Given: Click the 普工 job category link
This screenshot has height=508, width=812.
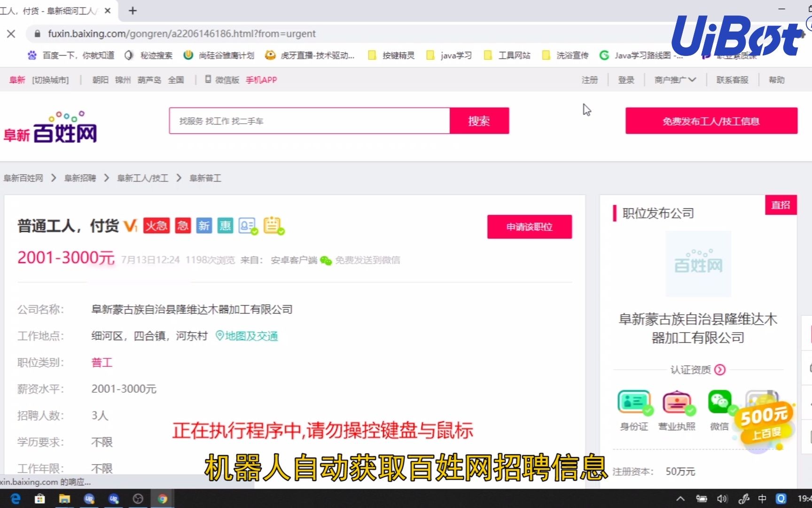Looking at the screenshot, I should tap(101, 363).
